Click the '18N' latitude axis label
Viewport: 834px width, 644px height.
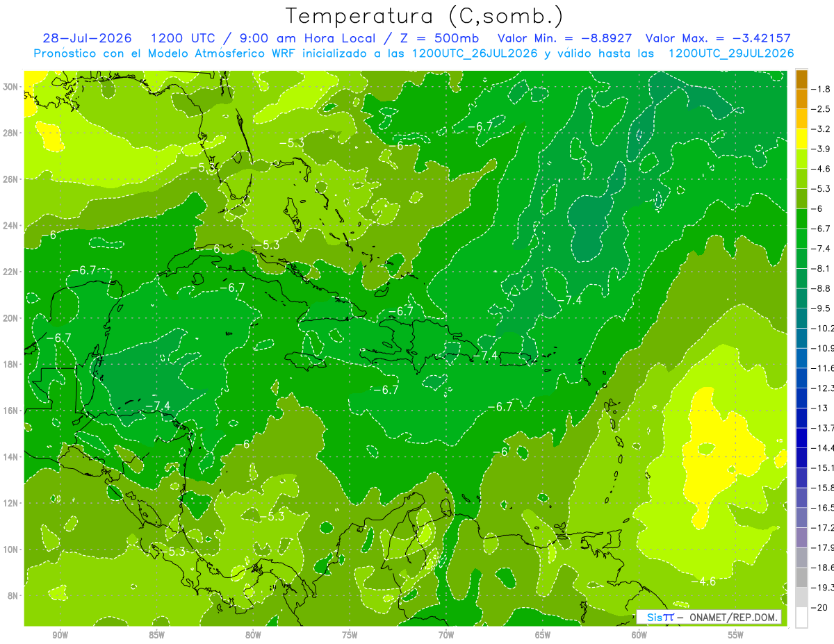pos(10,364)
